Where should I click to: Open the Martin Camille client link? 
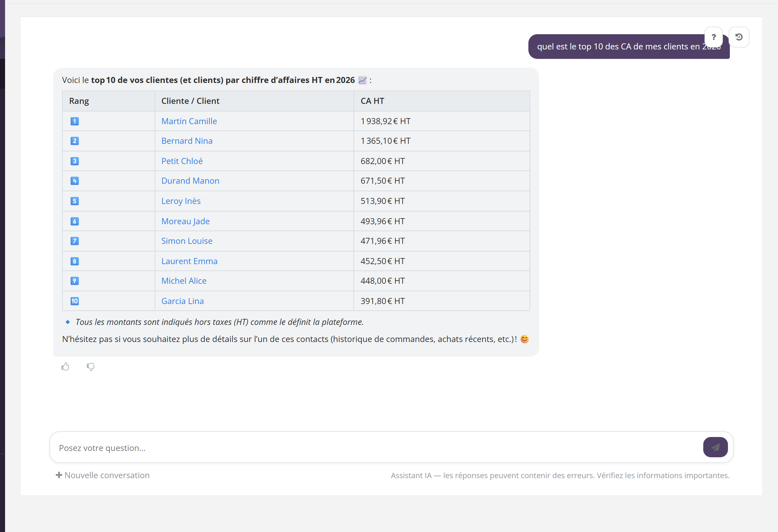tap(189, 121)
